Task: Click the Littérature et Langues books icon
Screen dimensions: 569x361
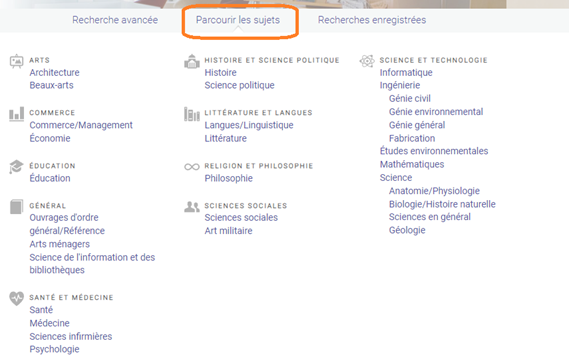Action: point(192,114)
